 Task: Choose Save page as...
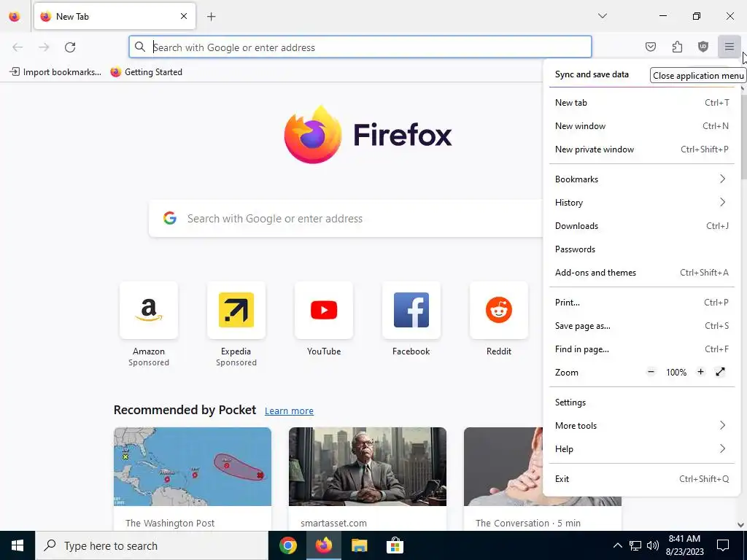click(x=642, y=326)
